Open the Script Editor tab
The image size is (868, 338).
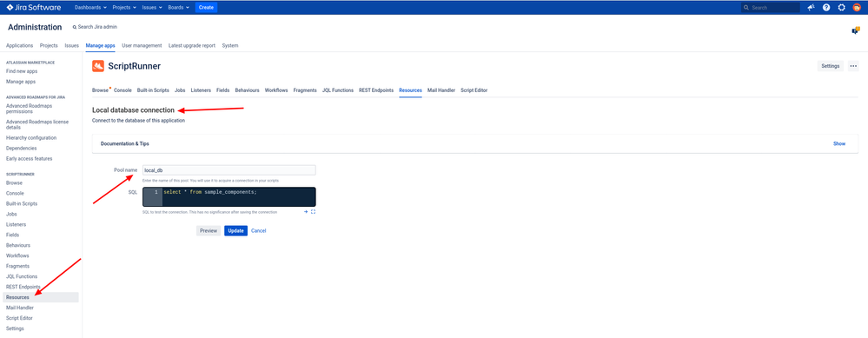pyautogui.click(x=474, y=90)
